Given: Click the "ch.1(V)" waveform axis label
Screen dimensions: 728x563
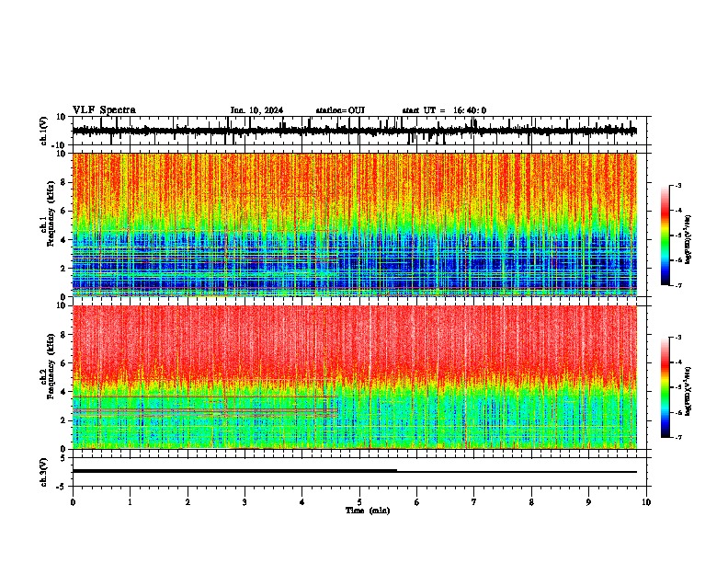Looking at the screenshot, I should tap(44, 131).
